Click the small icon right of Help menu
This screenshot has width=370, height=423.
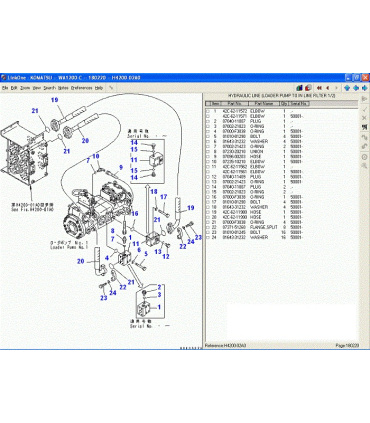(x=111, y=88)
